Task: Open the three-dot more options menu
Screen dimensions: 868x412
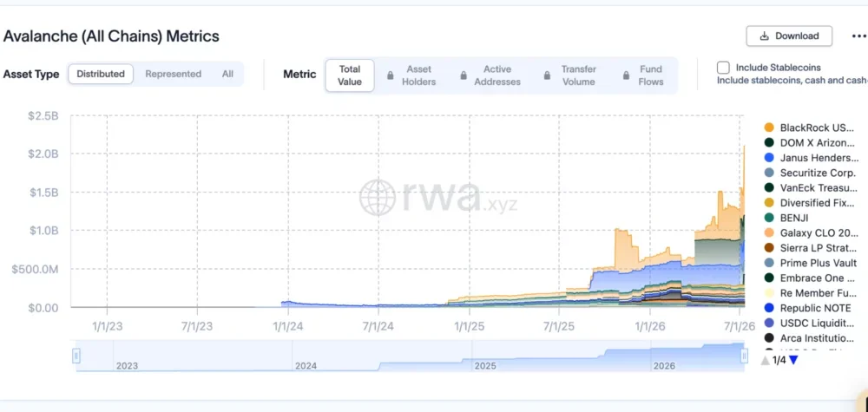Action: click(x=858, y=36)
